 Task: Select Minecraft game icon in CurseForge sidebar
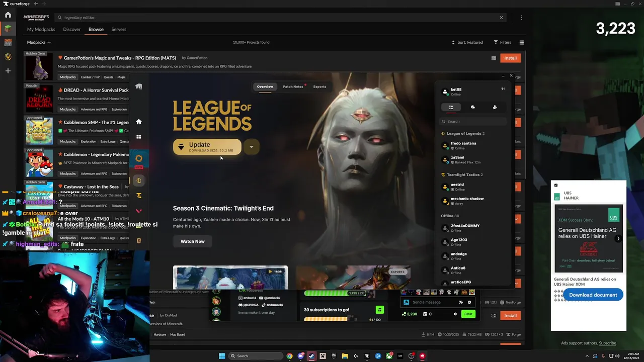[8, 29]
